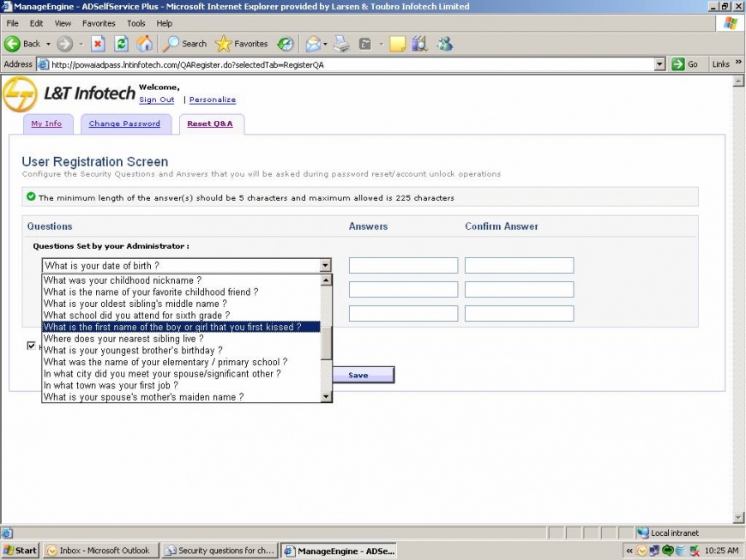
Task: Go to the Home page icon
Action: point(145,44)
